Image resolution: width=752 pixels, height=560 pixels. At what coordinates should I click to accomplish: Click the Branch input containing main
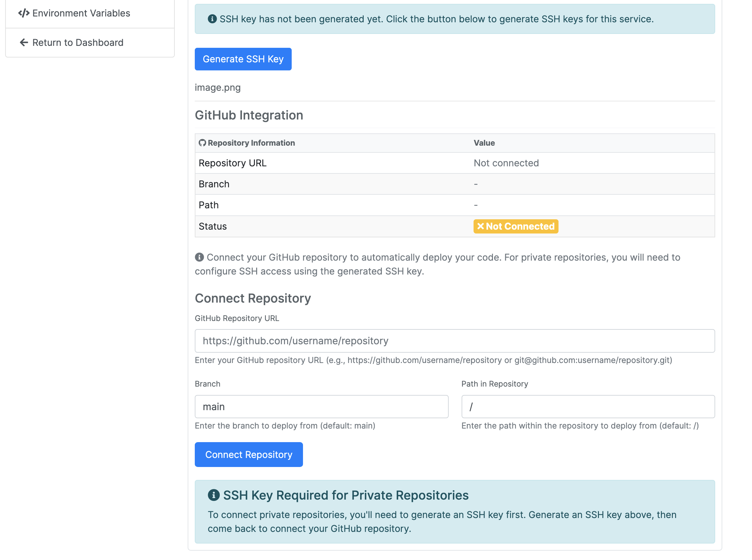(321, 407)
